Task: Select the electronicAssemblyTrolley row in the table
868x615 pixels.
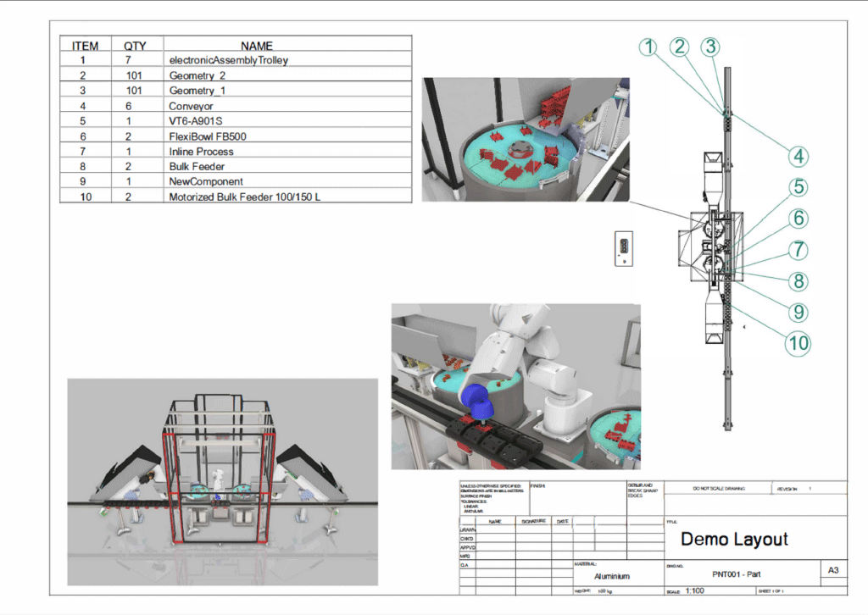Action: [235, 60]
